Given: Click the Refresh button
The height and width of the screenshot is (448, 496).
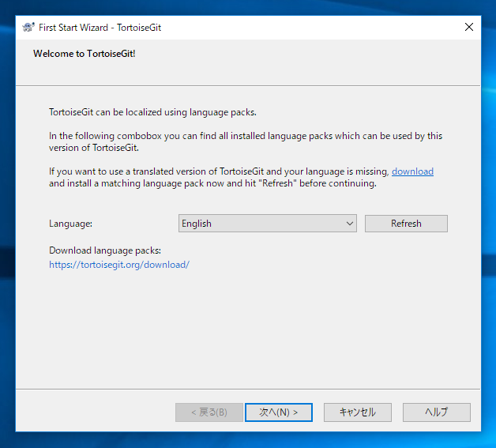Looking at the screenshot, I should point(406,224).
